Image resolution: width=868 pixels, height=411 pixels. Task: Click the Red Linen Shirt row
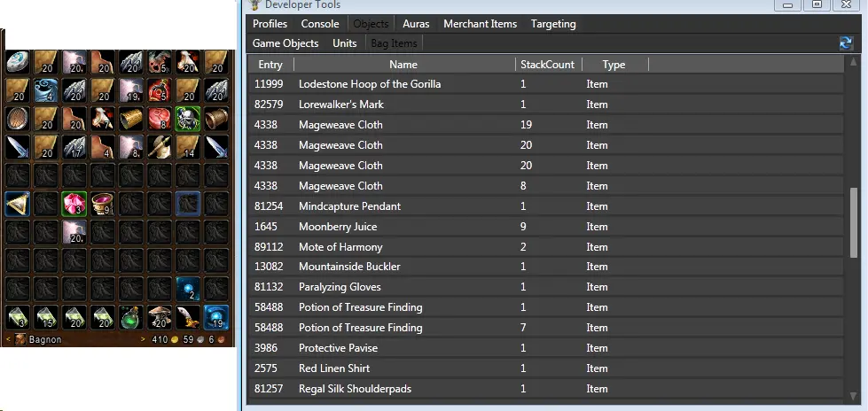[x=545, y=368]
